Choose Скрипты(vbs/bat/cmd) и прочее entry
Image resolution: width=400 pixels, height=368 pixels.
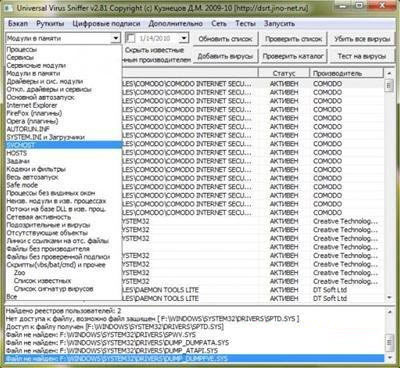pyautogui.click(x=63, y=265)
